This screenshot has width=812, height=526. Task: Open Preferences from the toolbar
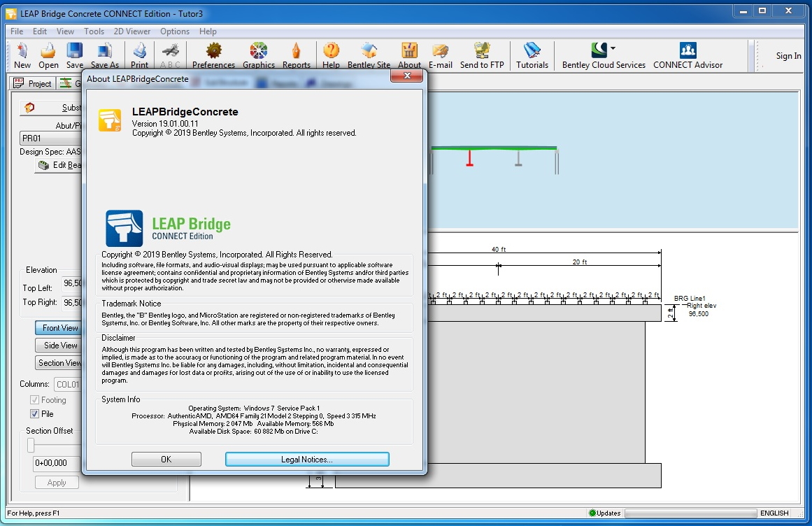pos(213,56)
